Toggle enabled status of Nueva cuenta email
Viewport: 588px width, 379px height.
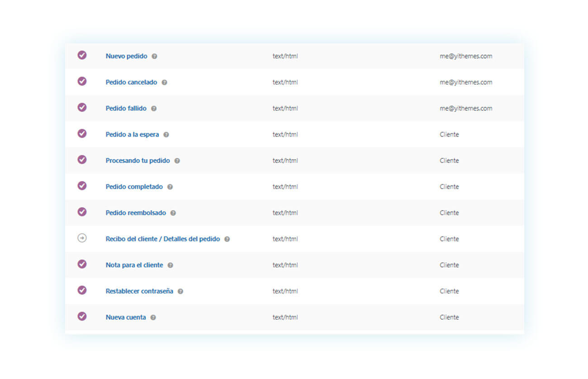(x=82, y=316)
